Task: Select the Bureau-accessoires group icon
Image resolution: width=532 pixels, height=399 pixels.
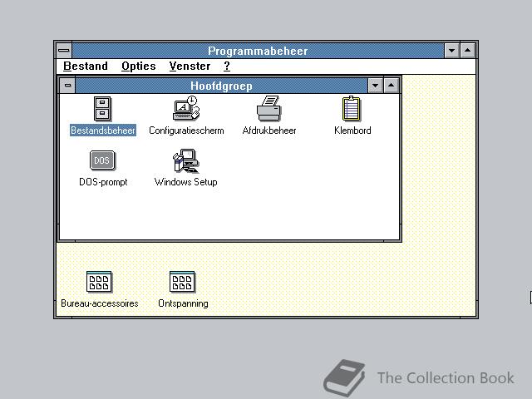Action: (99, 282)
